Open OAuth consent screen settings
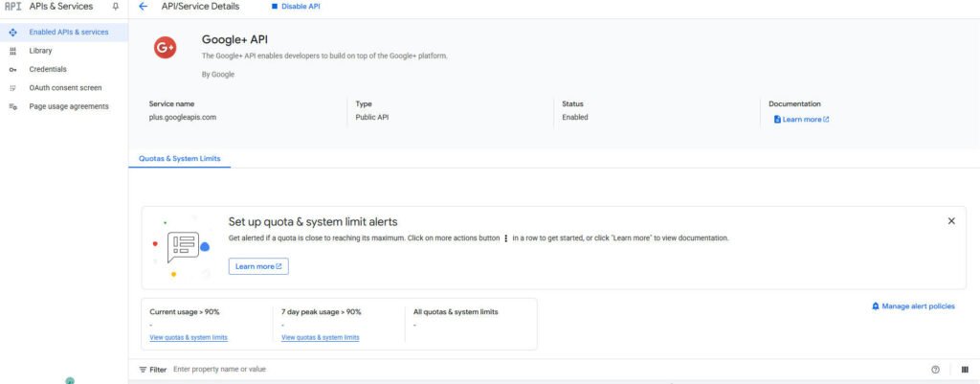The image size is (980, 384). [x=64, y=88]
